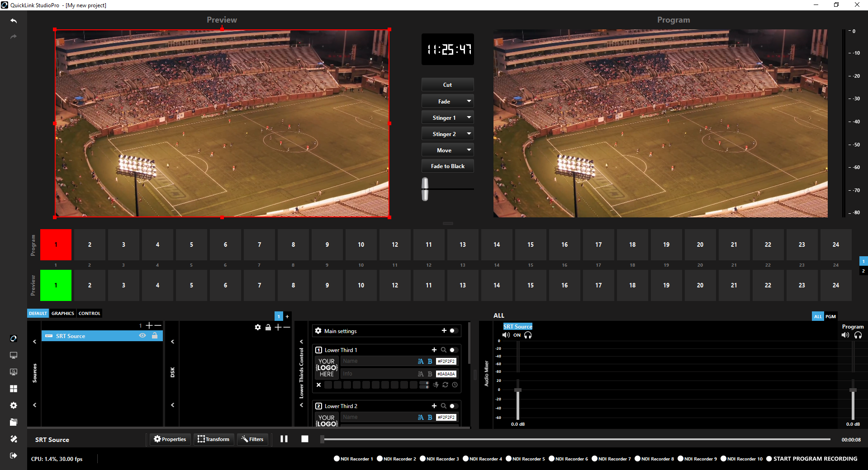This screenshot has height=470, width=868.
Task: Monitor SRT Source with headphones icon
Action: (x=528, y=335)
